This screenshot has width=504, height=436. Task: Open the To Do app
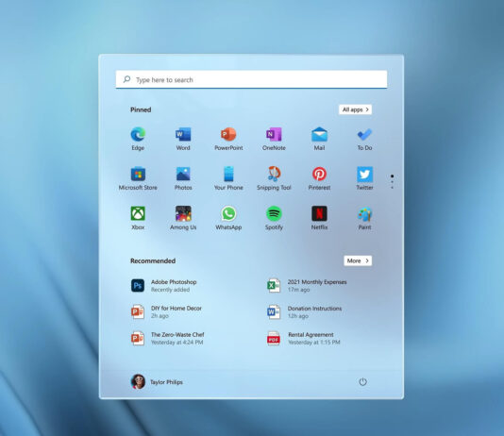click(x=364, y=139)
